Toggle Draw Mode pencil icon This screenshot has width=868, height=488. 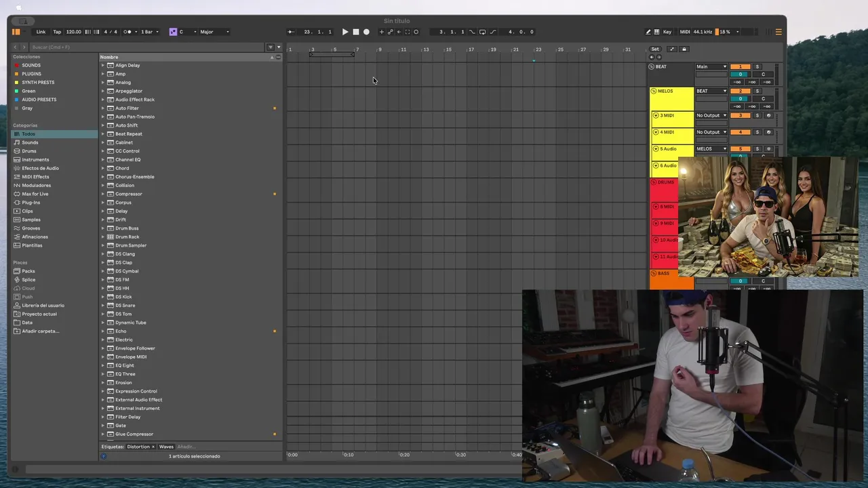click(x=648, y=32)
